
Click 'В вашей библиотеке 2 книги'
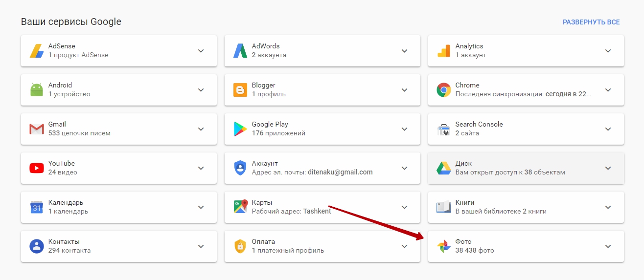point(501,212)
